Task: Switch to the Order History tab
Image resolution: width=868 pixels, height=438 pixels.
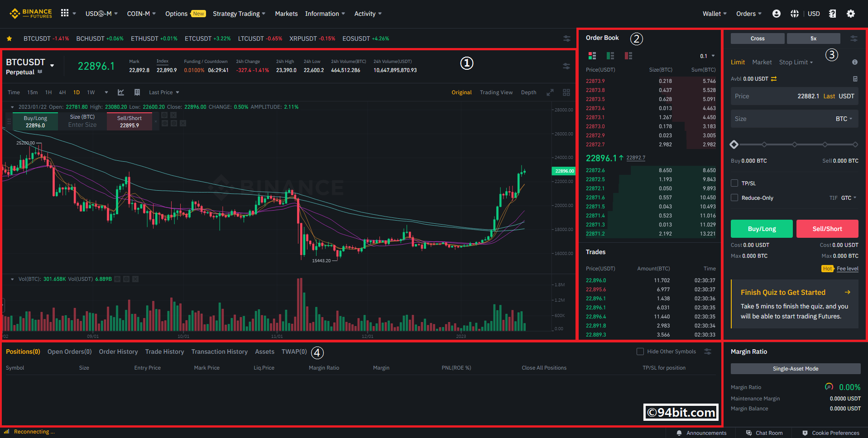Action: tap(118, 351)
